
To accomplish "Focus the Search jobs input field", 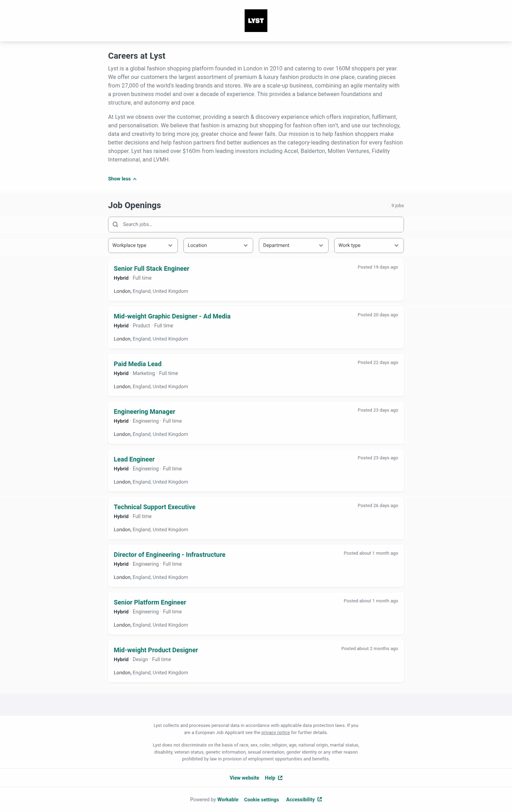I will pos(256,225).
